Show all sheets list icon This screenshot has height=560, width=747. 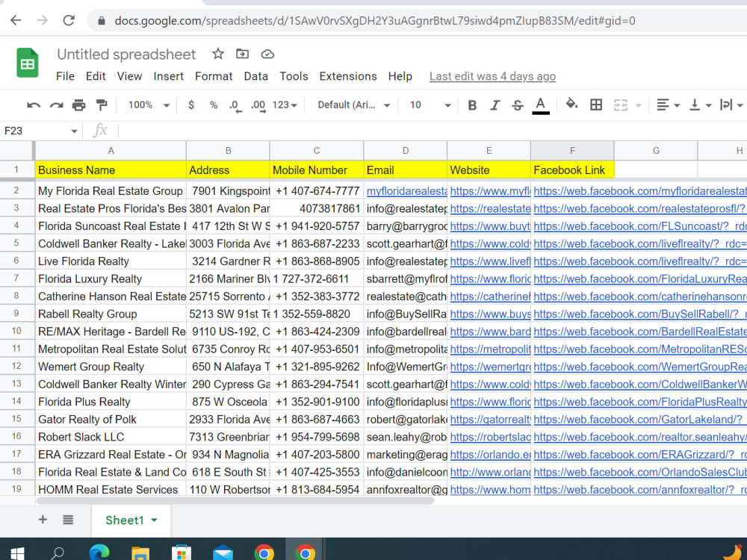point(68,520)
